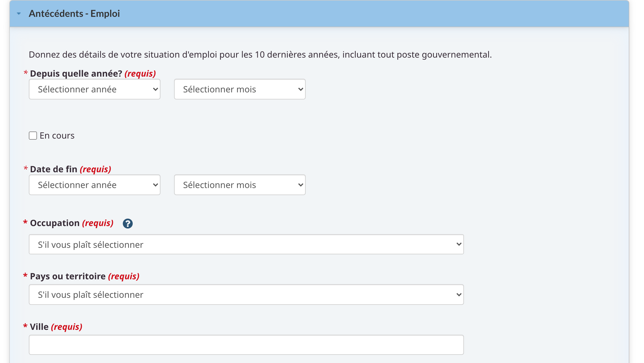Click the Antécédents - Emploi header title

74,14
